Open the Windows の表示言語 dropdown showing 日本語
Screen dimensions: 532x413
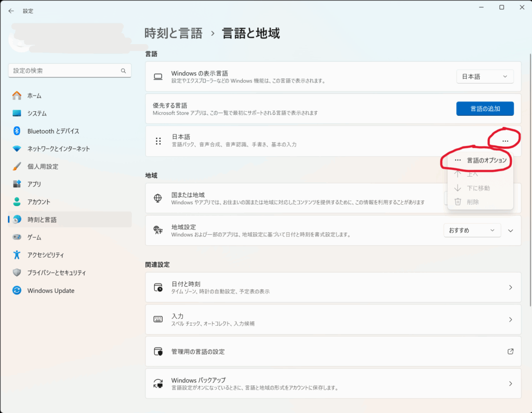[485, 77]
